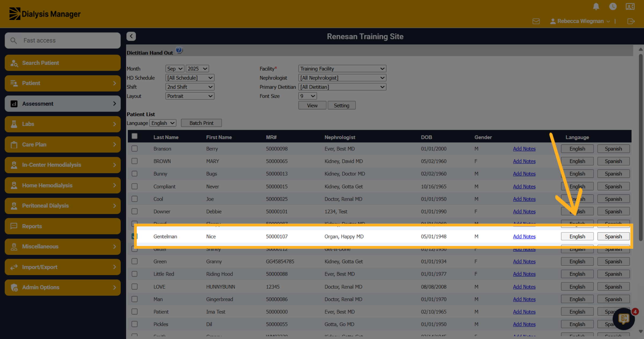Click the logout icon

click(631, 21)
